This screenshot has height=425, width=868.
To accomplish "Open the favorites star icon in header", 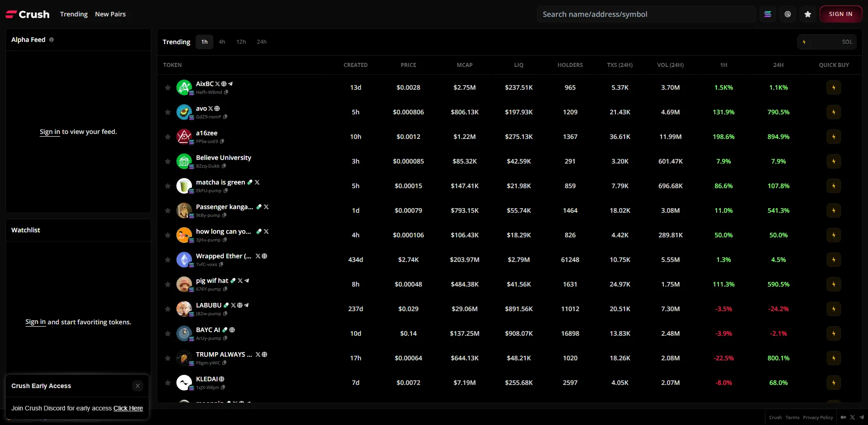I will pos(808,14).
